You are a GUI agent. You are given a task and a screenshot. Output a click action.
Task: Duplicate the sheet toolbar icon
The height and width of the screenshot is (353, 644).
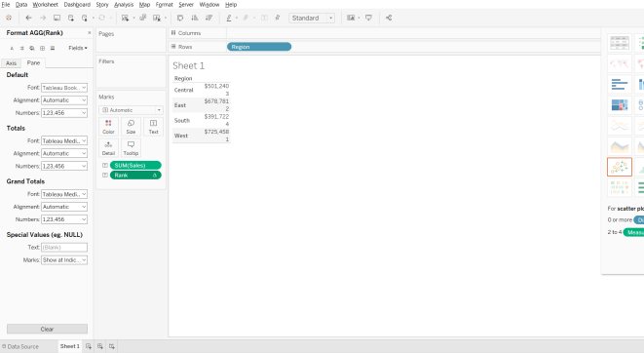coord(143,18)
